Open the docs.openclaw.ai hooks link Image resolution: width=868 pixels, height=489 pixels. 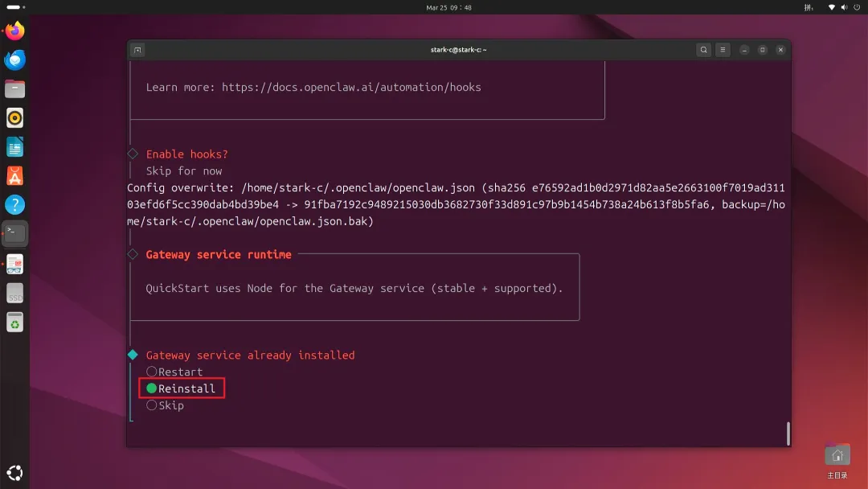coord(351,87)
